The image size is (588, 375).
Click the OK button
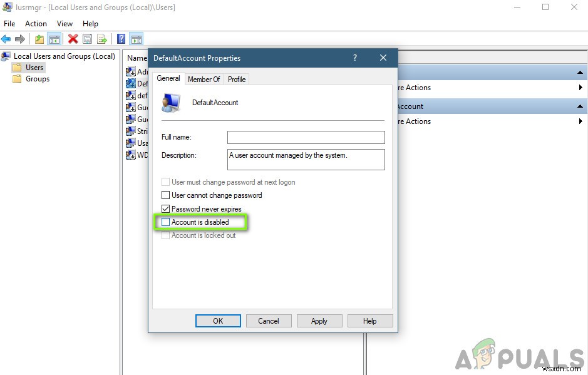pos(218,321)
